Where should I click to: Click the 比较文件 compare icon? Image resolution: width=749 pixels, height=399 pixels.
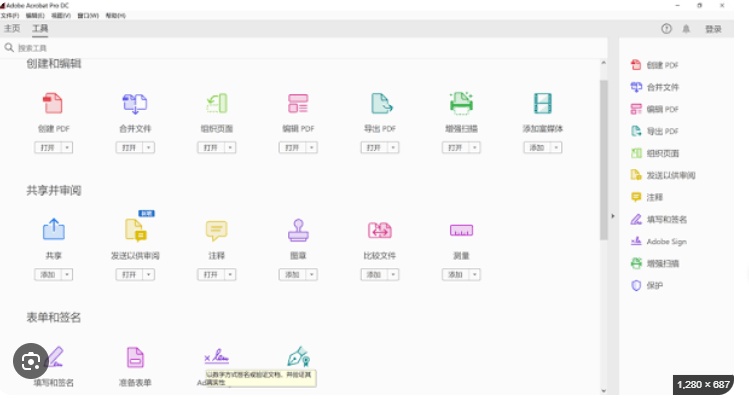click(380, 230)
